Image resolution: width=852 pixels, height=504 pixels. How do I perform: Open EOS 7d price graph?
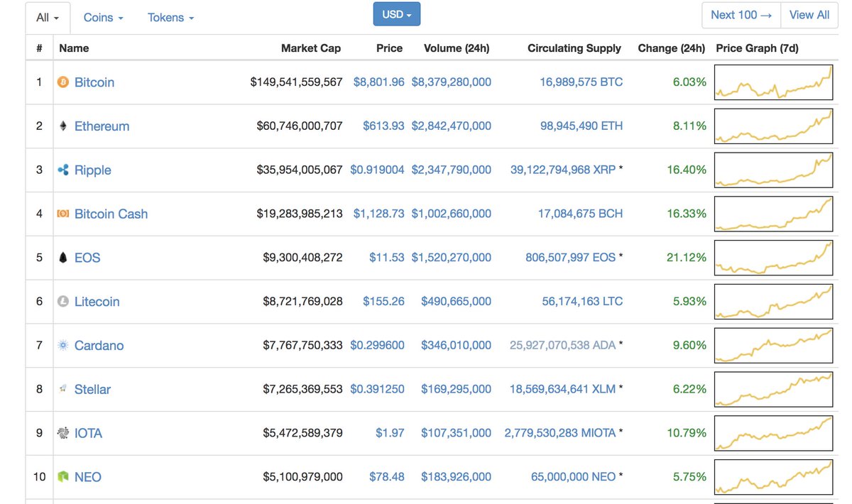[773, 258]
